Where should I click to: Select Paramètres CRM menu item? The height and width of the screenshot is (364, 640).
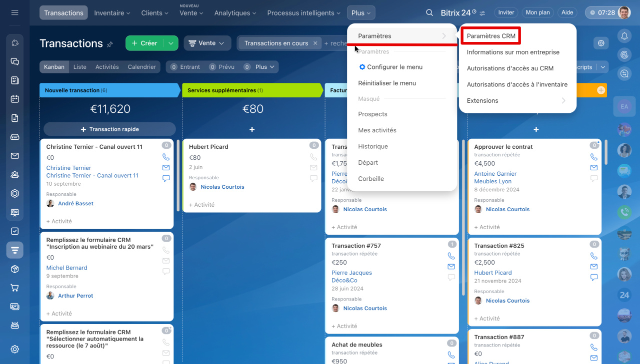click(x=490, y=36)
